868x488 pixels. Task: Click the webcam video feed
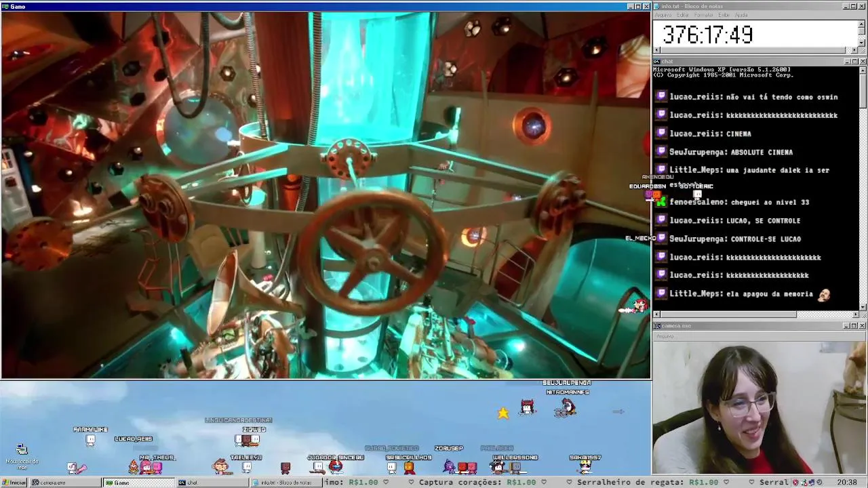pos(759,407)
